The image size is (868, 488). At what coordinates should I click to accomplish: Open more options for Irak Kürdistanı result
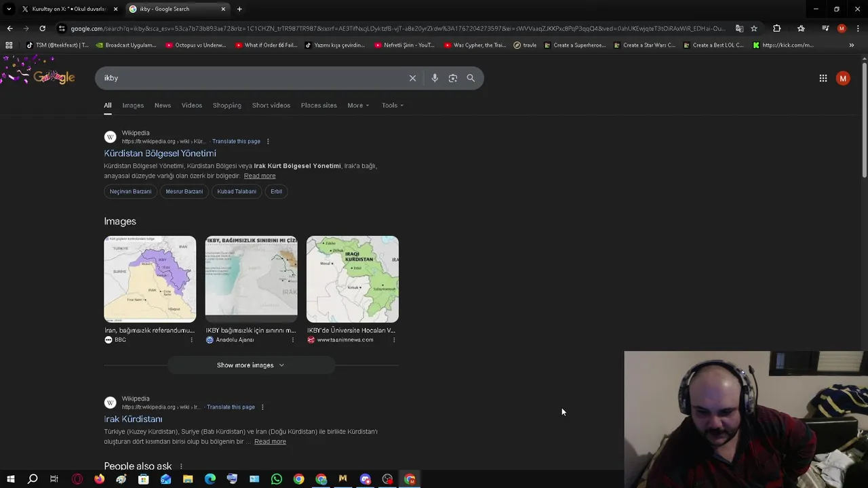click(x=262, y=407)
